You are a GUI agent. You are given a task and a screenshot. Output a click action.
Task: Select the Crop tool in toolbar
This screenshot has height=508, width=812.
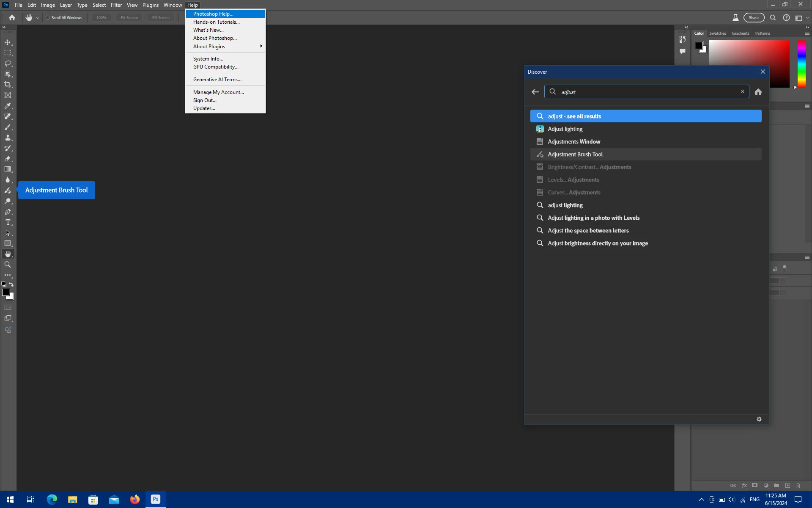[x=8, y=85]
